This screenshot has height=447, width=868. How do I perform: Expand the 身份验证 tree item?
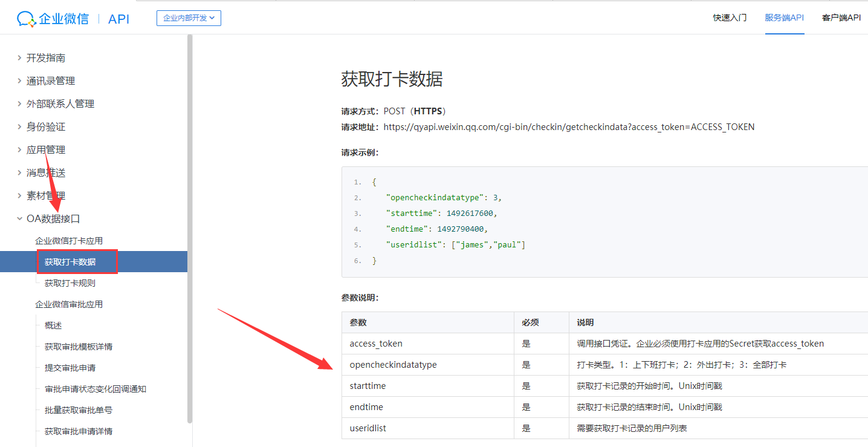[46, 127]
